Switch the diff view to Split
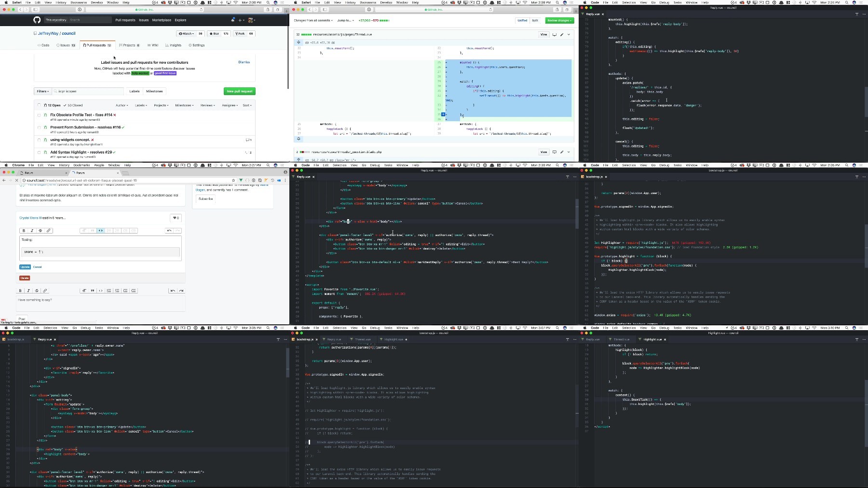 tap(535, 20)
